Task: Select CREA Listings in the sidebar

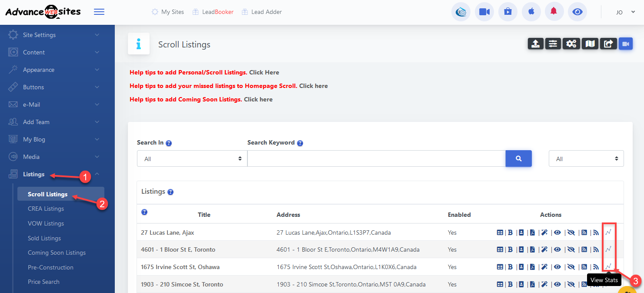Action: tap(46, 209)
